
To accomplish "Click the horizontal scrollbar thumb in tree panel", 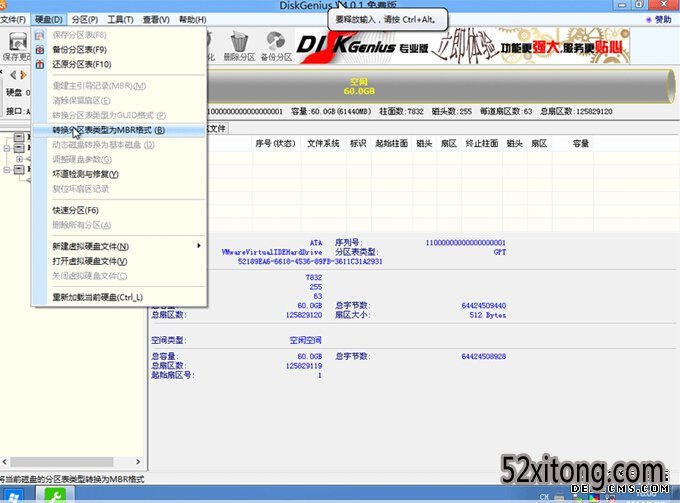I will (62, 462).
